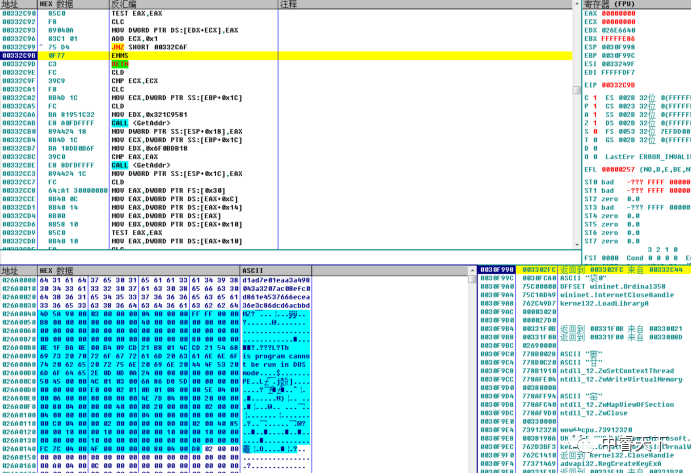The image size is (691, 474).
Task: Click the memory dump pane scroll-up arrow
Action: (472, 270)
